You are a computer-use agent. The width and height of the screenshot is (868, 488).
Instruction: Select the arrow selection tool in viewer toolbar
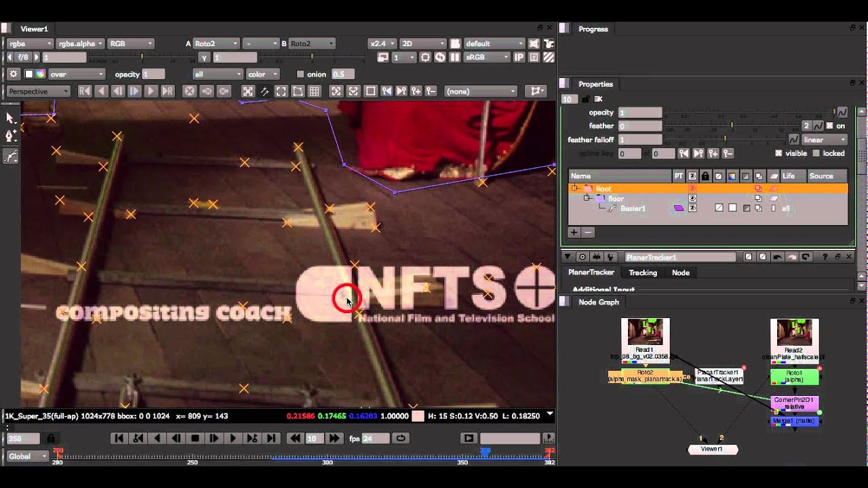[x=10, y=118]
